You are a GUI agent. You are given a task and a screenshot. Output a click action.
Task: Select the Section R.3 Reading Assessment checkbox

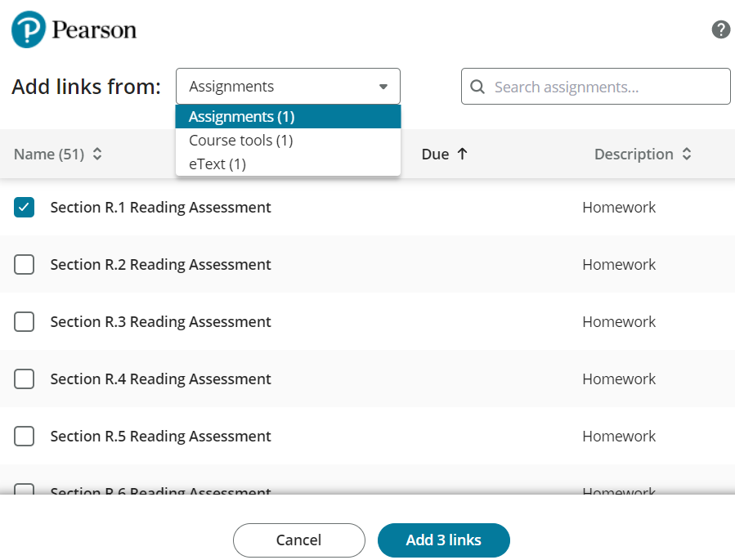tap(24, 322)
